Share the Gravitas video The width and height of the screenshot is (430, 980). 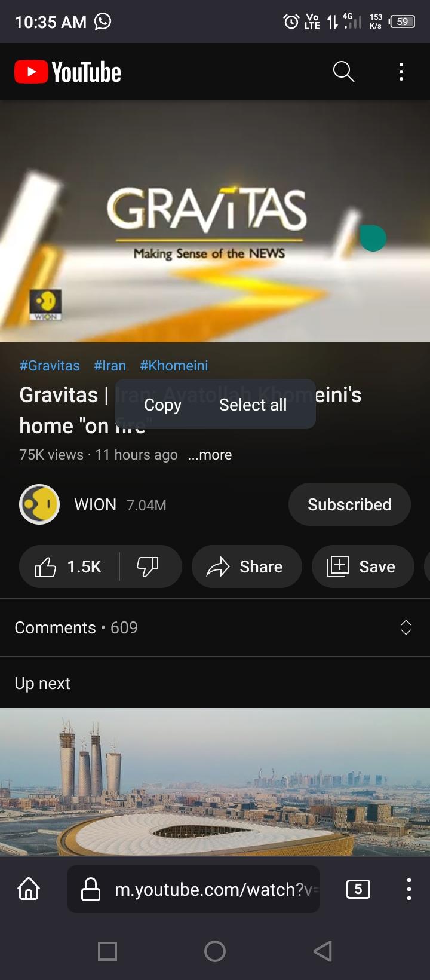pos(247,566)
